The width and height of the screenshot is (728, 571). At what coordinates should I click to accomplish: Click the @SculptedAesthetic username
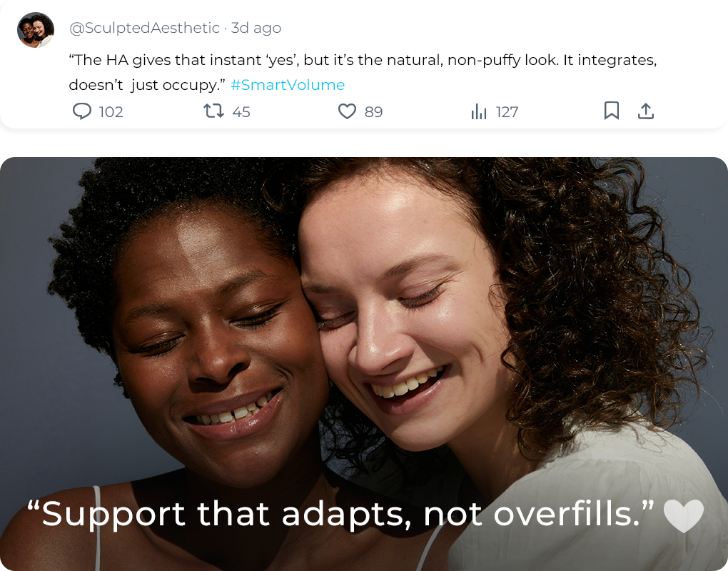point(144,28)
